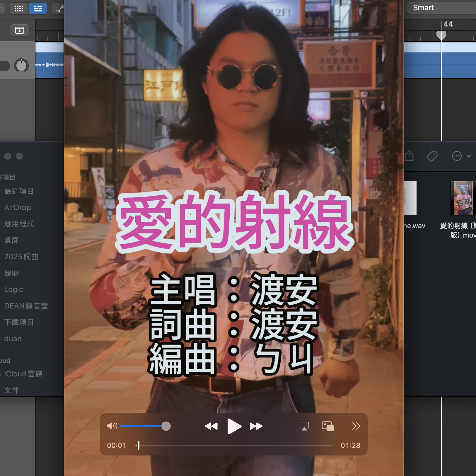Click the rewind button in player controls
476x476 pixels.
click(x=211, y=426)
